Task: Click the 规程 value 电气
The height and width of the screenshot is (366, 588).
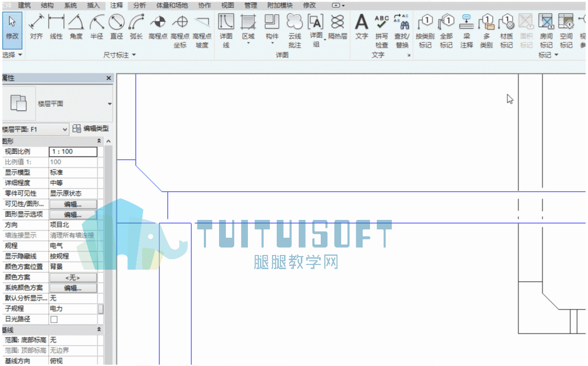Action: (73, 246)
